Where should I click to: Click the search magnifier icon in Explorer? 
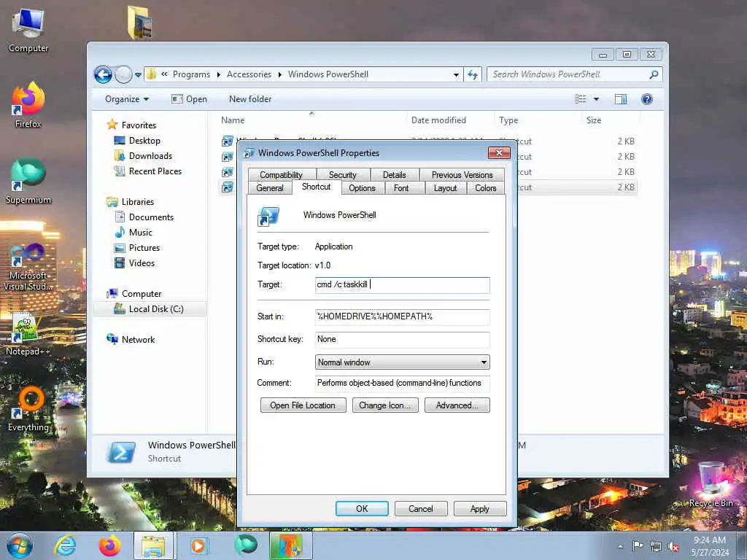654,74
